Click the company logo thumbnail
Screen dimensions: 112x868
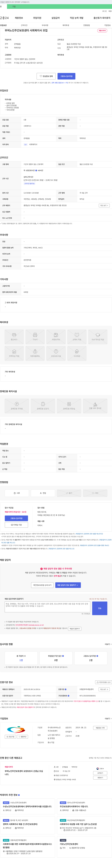16,730
